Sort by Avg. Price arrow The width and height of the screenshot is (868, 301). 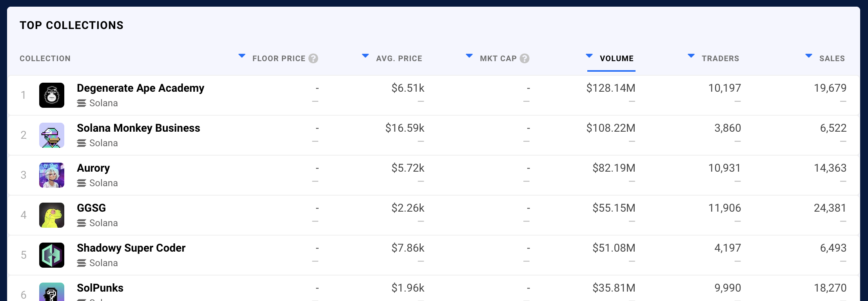[365, 56]
